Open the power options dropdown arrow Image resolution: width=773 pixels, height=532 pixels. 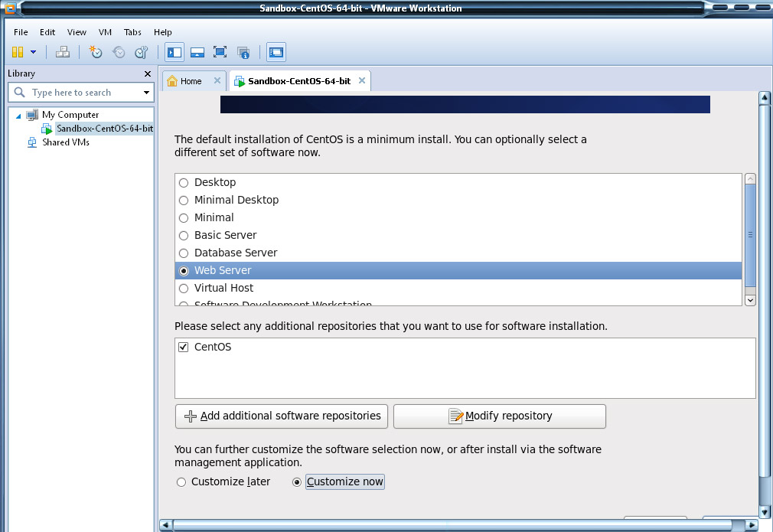coord(34,52)
